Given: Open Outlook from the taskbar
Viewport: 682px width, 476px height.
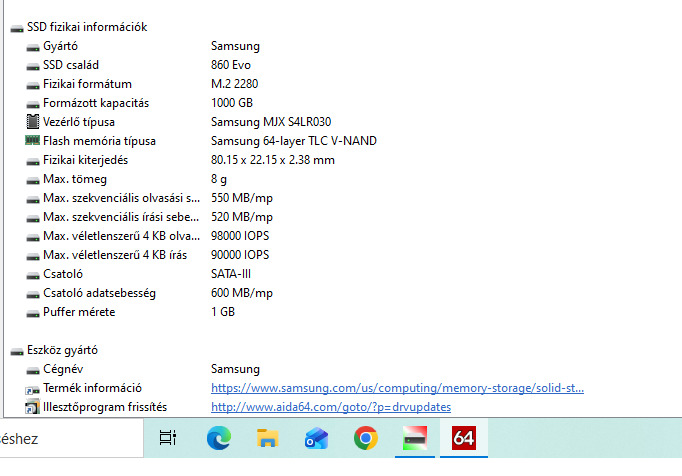Looking at the screenshot, I should [x=316, y=438].
